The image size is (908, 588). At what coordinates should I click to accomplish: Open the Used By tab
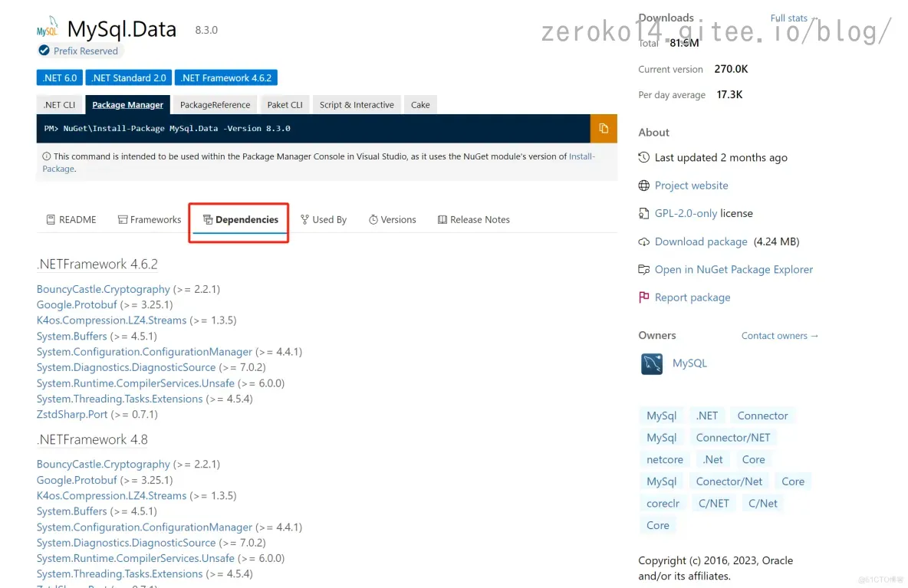tap(323, 220)
